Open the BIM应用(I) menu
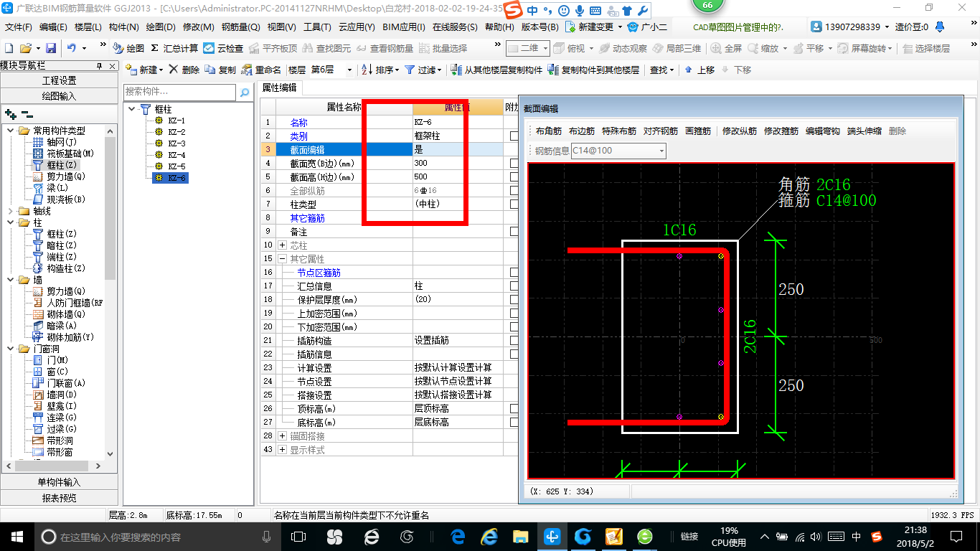The image size is (980, 551). (404, 27)
